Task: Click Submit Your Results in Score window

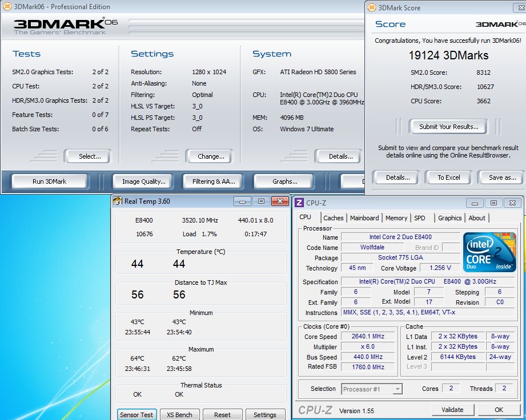Action: point(448,126)
